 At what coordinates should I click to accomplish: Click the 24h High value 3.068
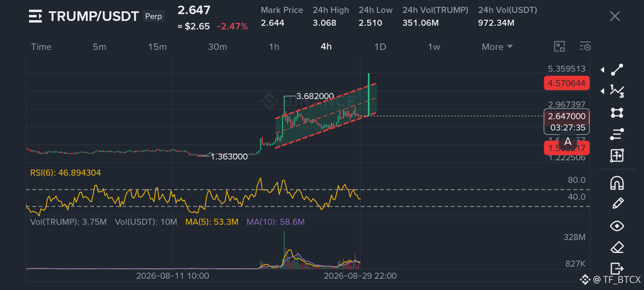pyautogui.click(x=324, y=23)
